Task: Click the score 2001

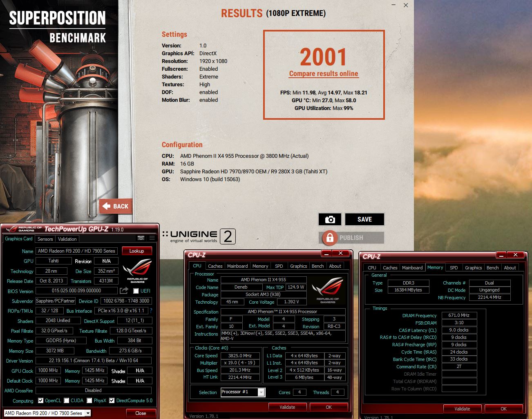Action: [x=323, y=57]
